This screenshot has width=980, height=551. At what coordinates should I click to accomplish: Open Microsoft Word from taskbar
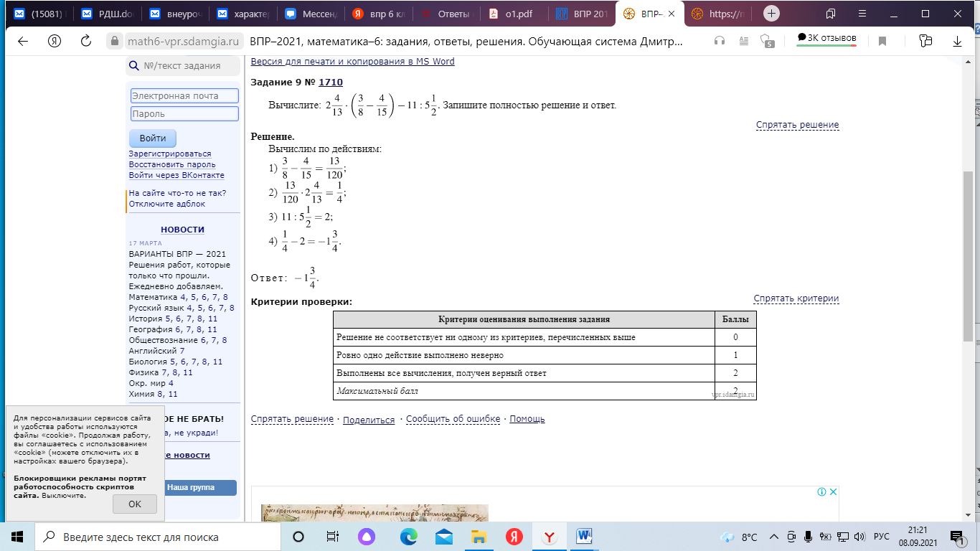(x=584, y=537)
